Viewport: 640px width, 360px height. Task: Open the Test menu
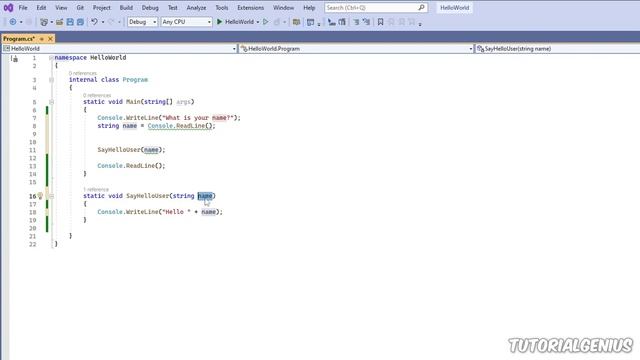point(173,8)
